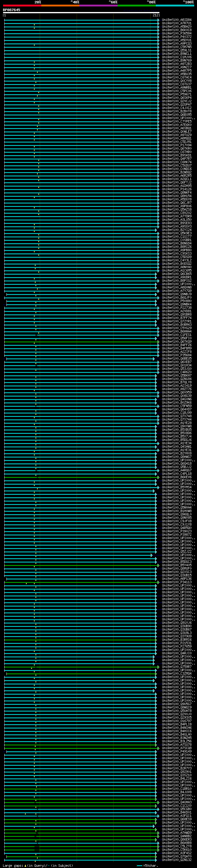
Task: Click hit label UniRef100_P50880
Action: click(177, 301)
